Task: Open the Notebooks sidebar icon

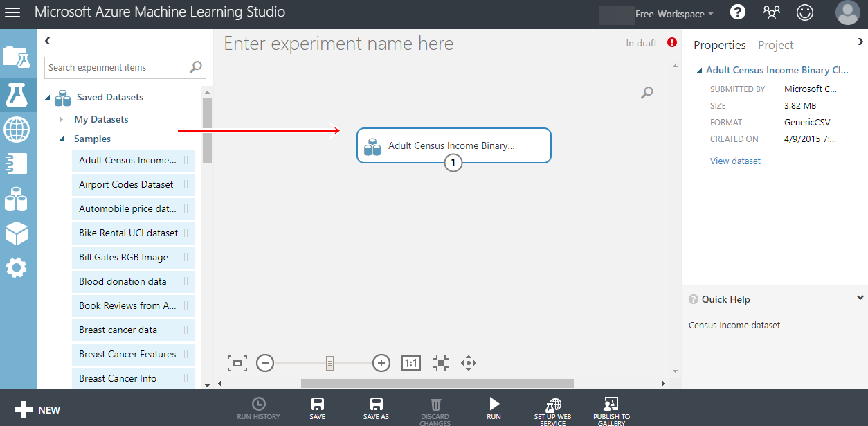Action: point(17,163)
